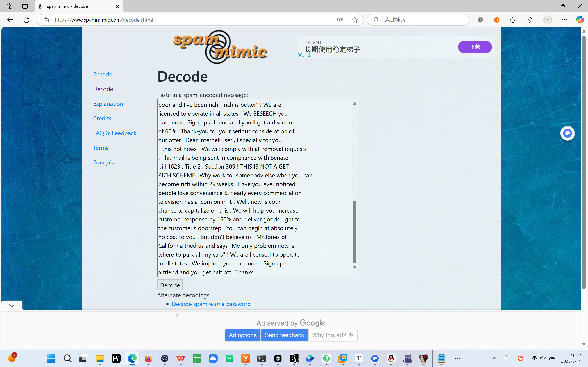Open the Favorites list icon

tap(531, 20)
